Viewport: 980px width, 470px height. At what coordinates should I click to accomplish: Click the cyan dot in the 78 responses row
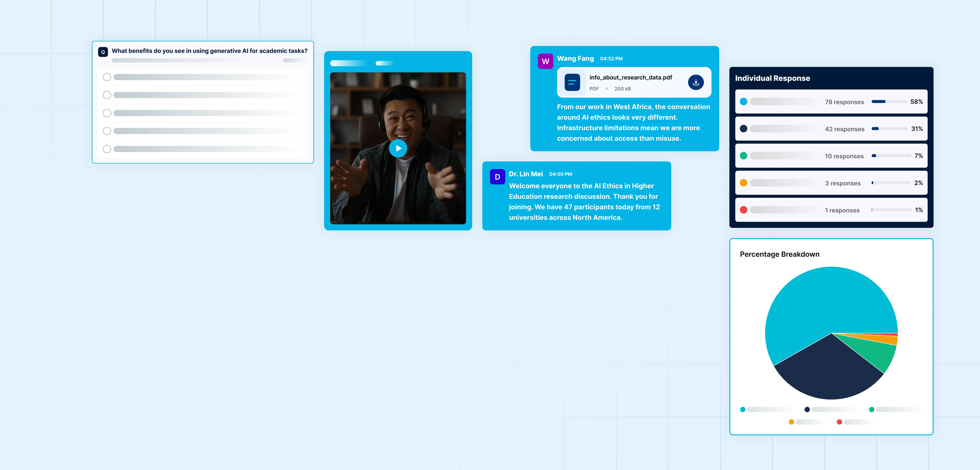(x=743, y=102)
